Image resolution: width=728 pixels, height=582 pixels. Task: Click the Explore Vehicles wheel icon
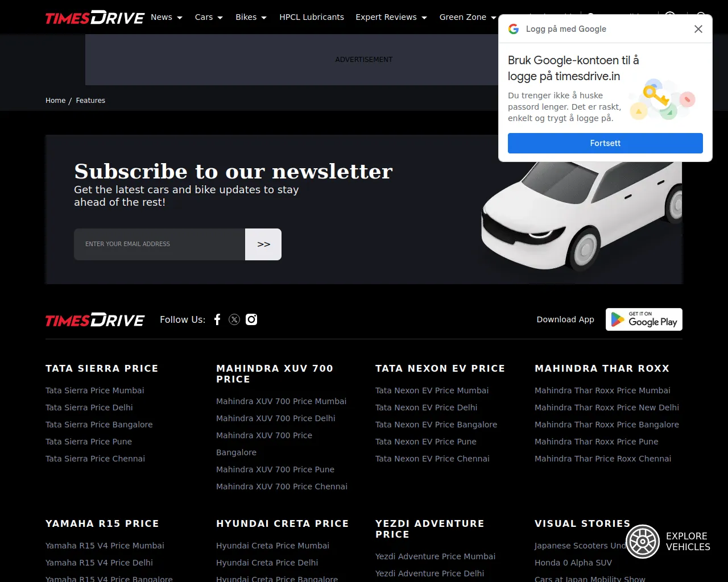643,542
